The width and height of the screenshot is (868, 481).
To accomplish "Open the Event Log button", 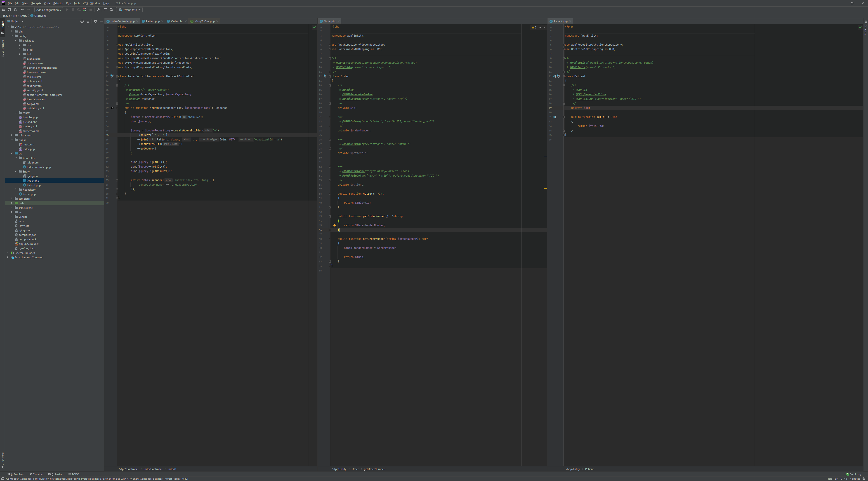I will [853, 474].
